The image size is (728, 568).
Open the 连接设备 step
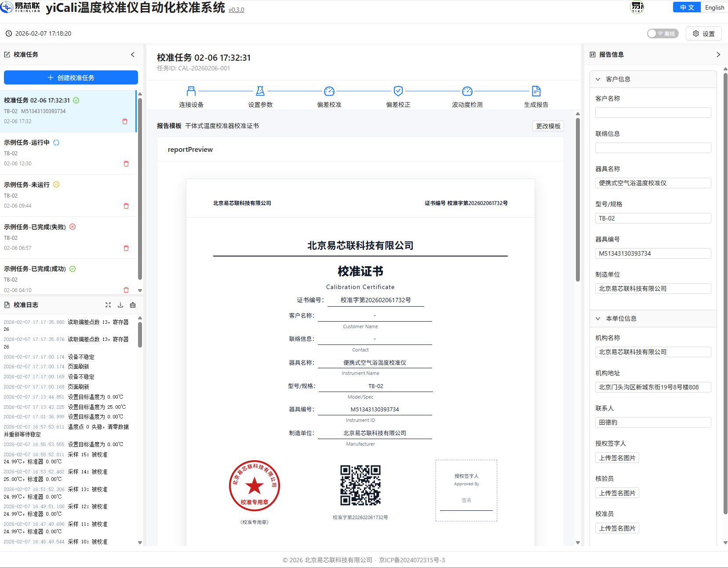click(x=191, y=105)
